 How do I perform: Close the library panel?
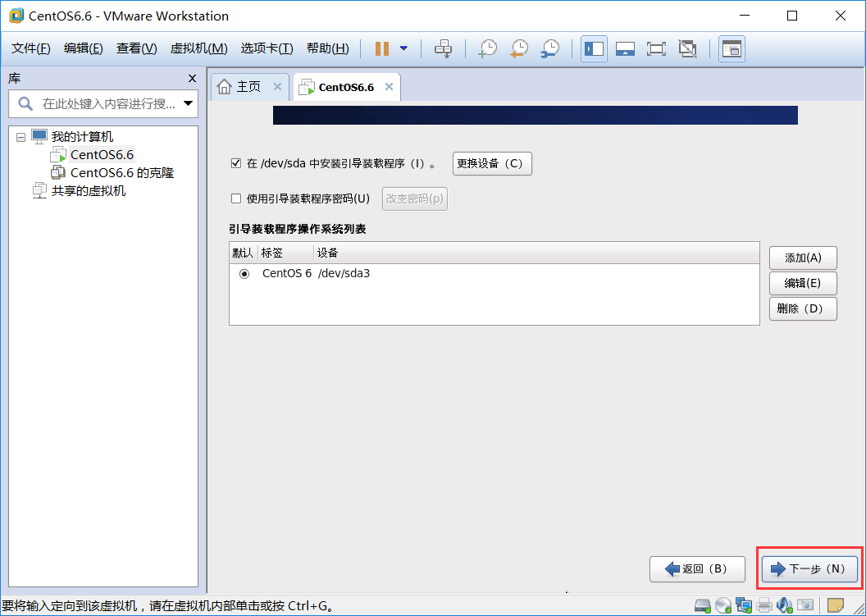192,79
